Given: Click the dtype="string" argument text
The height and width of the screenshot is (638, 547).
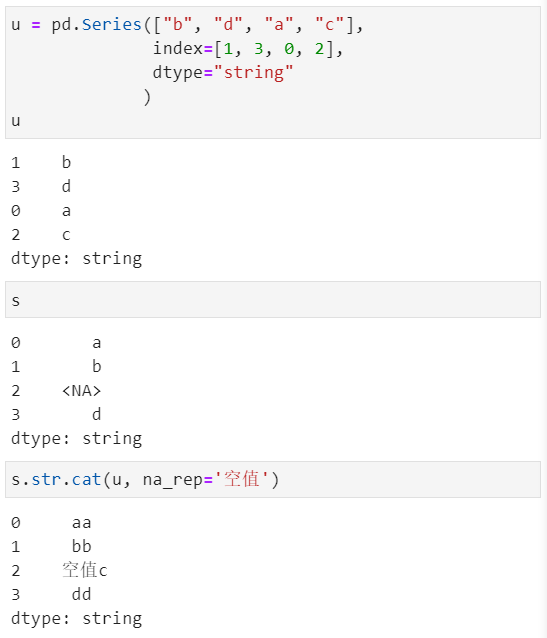Looking at the screenshot, I should pos(223,73).
